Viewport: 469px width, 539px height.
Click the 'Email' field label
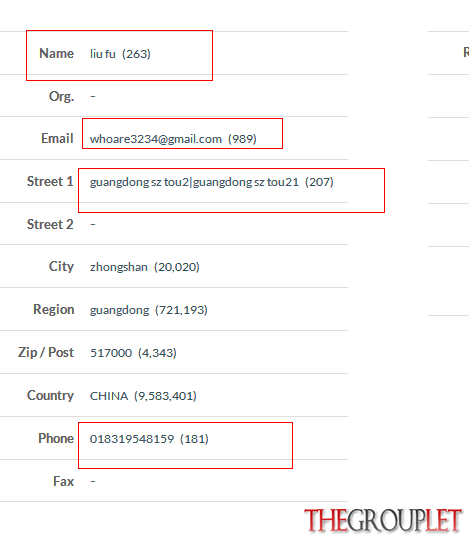[57, 138]
